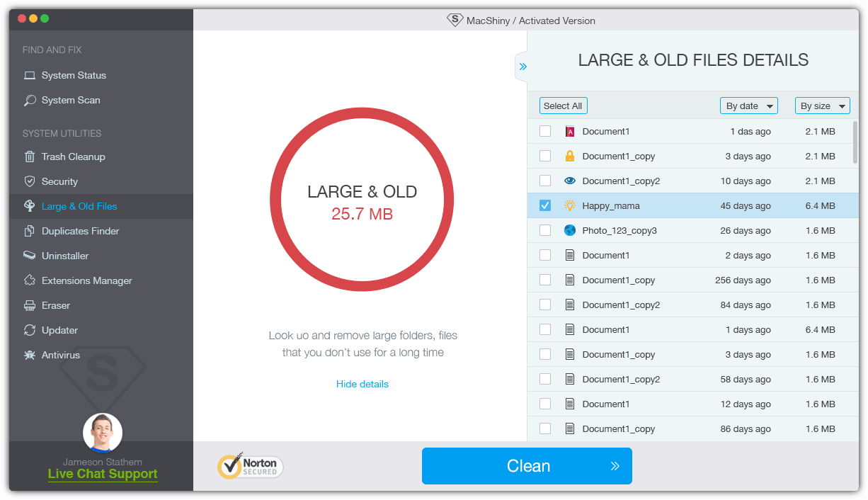This screenshot has height=500, width=868.
Task: Click the Trash Cleanup bin icon
Action: click(30, 157)
